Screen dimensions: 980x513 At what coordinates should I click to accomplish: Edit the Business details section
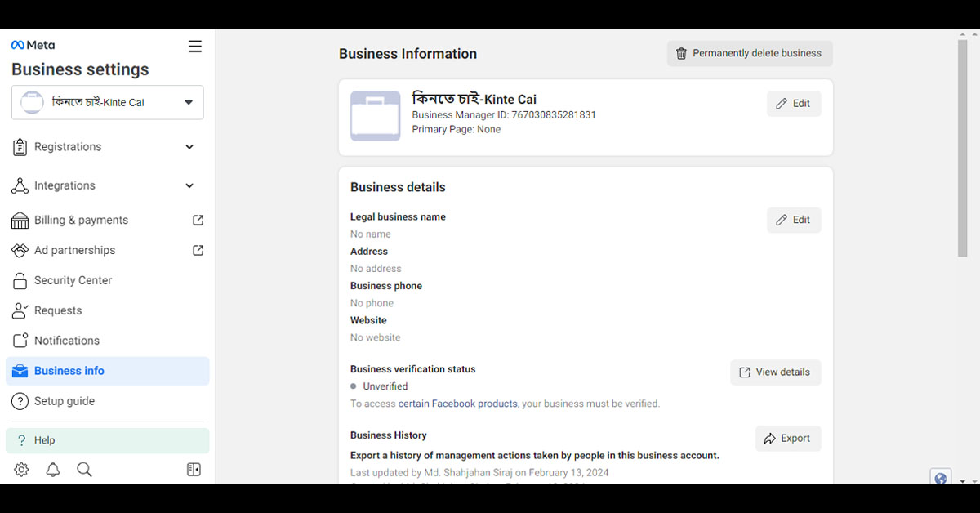pyautogui.click(x=794, y=220)
